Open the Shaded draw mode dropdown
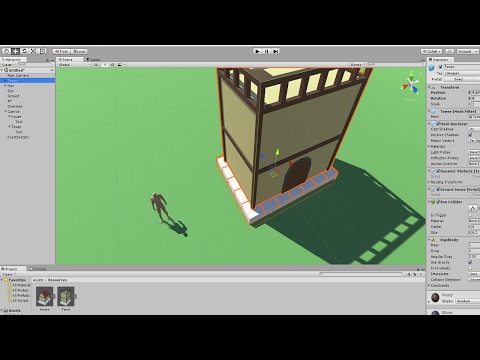Viewport: 480px width, 360px height. (74, 65)
